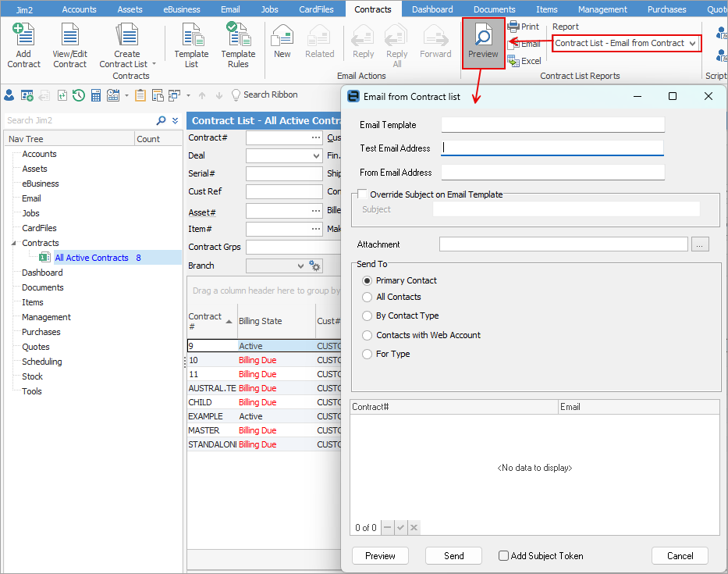The image size is (728, 574).
Task: Select the Primary Contact radio option
Action: tap(368, 280)
